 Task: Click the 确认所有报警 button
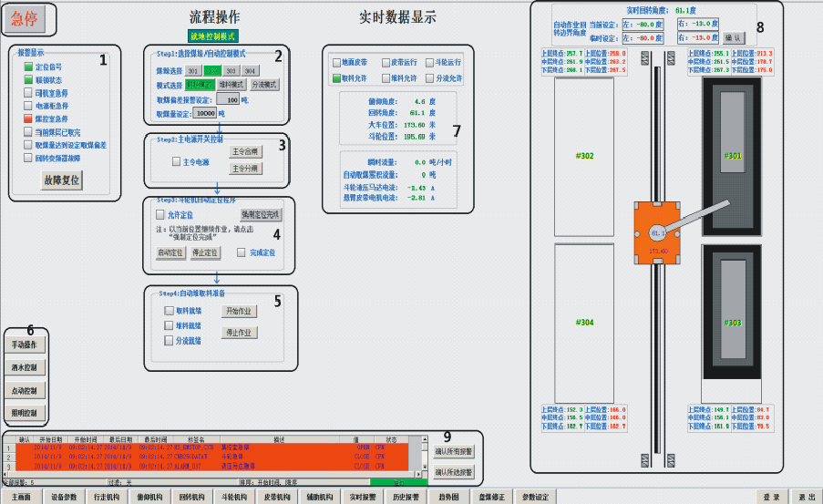(x=454, y=451)
